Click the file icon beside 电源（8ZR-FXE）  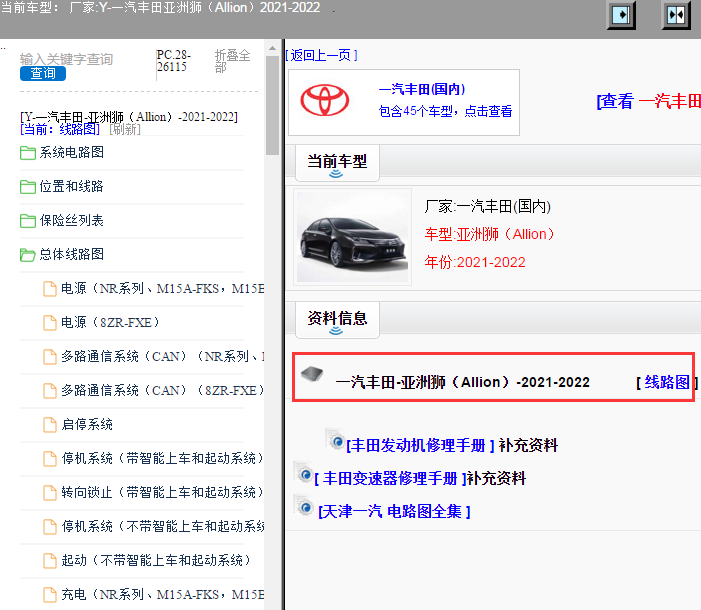(50, 323)
